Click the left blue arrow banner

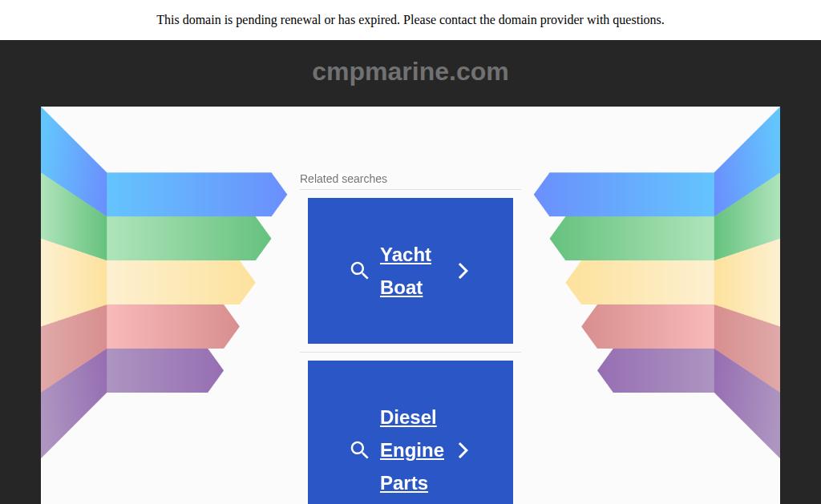pos(197,194)
